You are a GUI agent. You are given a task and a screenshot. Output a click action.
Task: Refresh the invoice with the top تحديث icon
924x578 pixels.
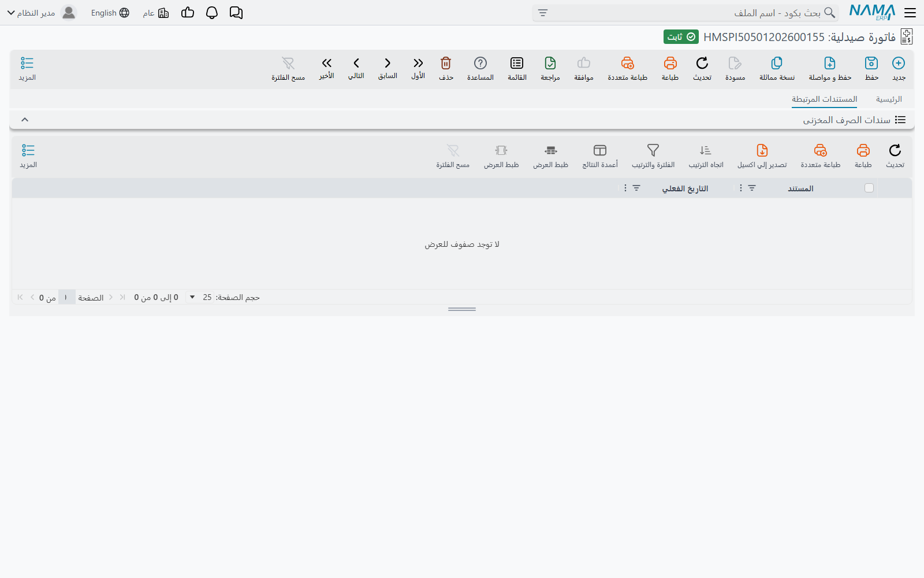(702, 63)
